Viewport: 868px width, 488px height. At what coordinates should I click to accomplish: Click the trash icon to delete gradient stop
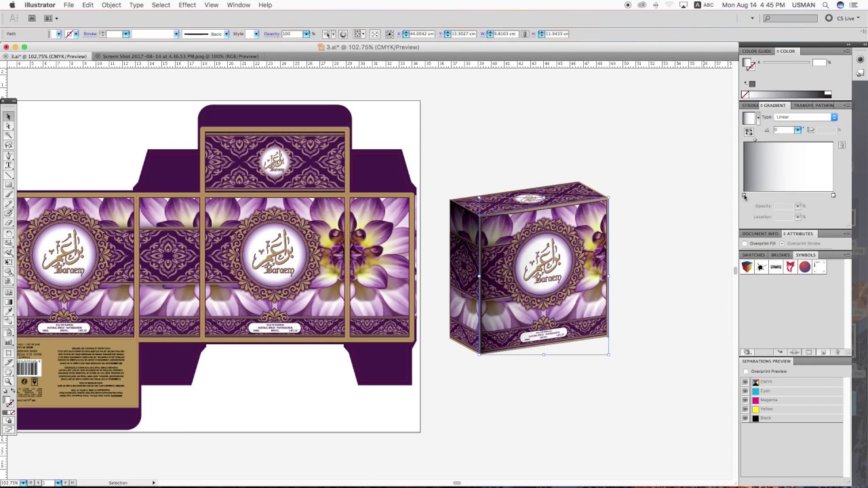click(x=842, y=145)
